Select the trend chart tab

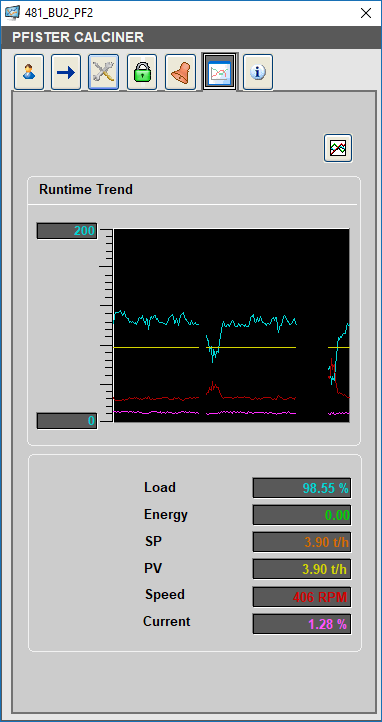pos(220,72)
